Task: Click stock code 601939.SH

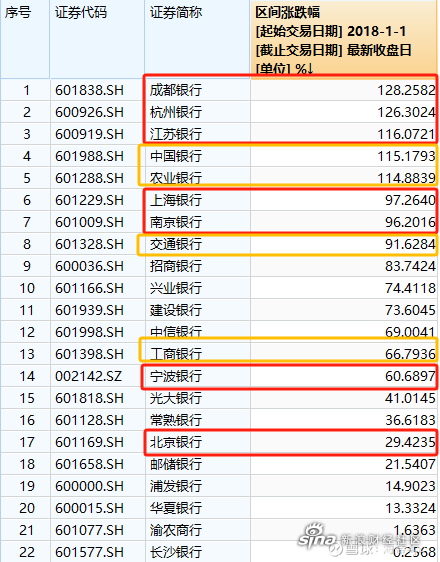Action: (x=90, y=310)
